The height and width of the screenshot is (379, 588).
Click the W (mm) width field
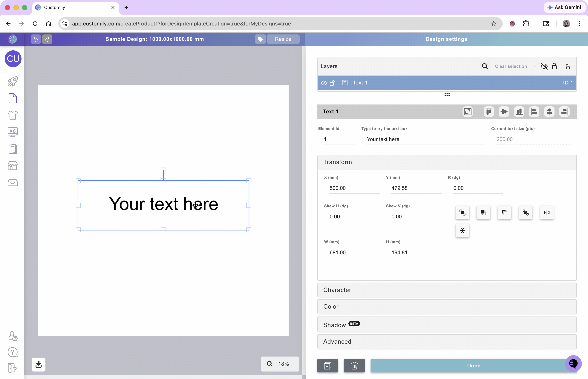[x=354, y=253]
